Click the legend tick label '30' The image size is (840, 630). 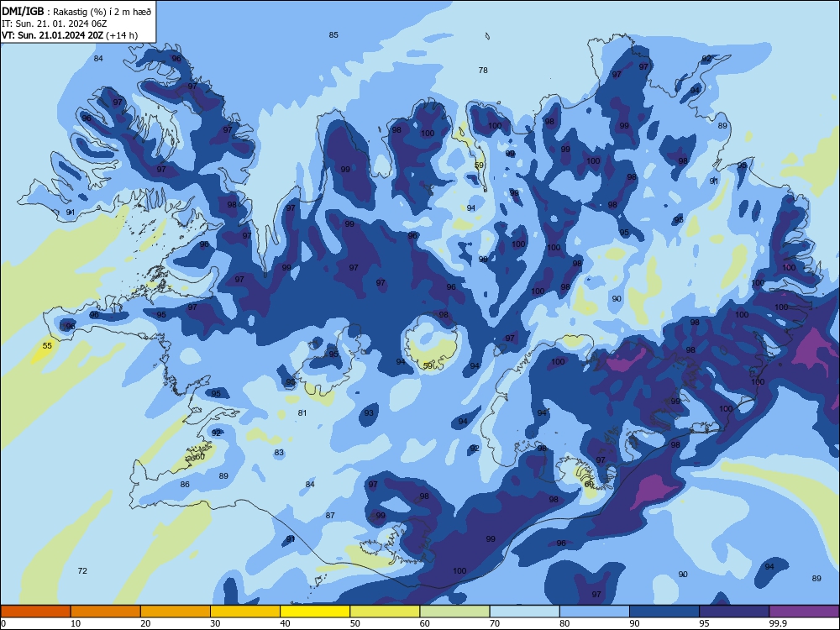[215, 623]
